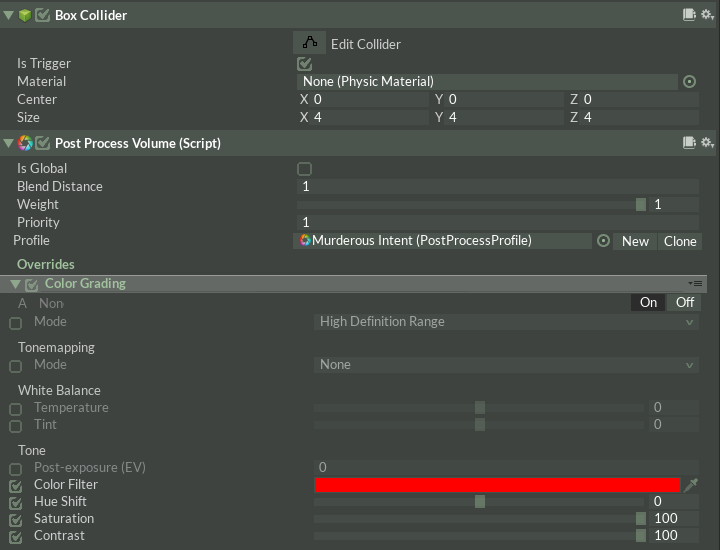Enable the Tonemapping Mode override
This screenshot has height=550, width=720.
tap(16, 366)
